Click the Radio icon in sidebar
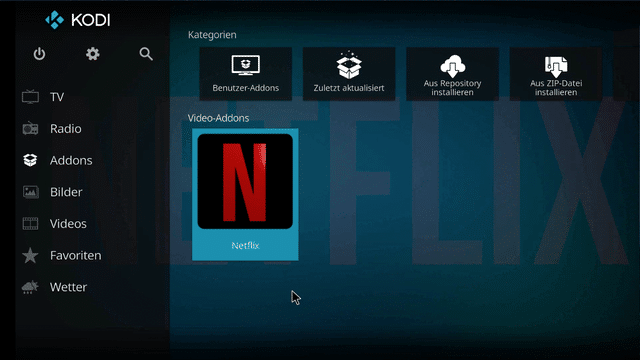The image size is (640, 360). tap(30, 129)
